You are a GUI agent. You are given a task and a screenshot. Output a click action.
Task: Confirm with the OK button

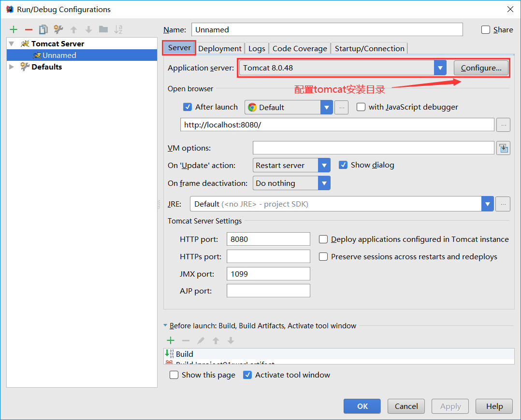(362, 406)
